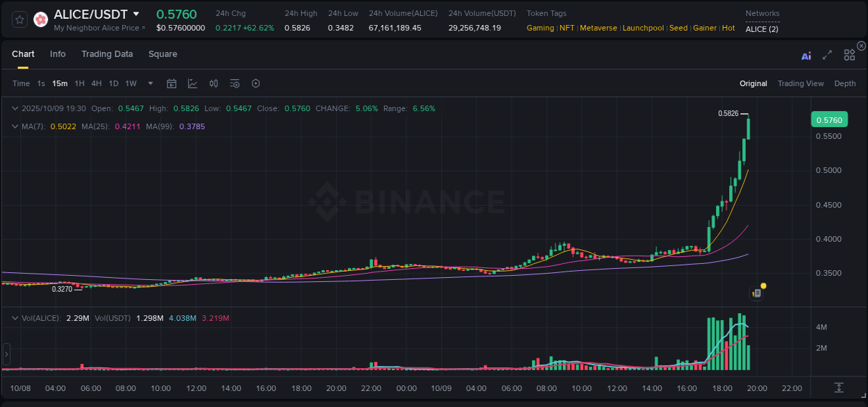Viewport: 868px width, 407px height.
Task: Select the Gaming token tag
Action: (540, 28)
